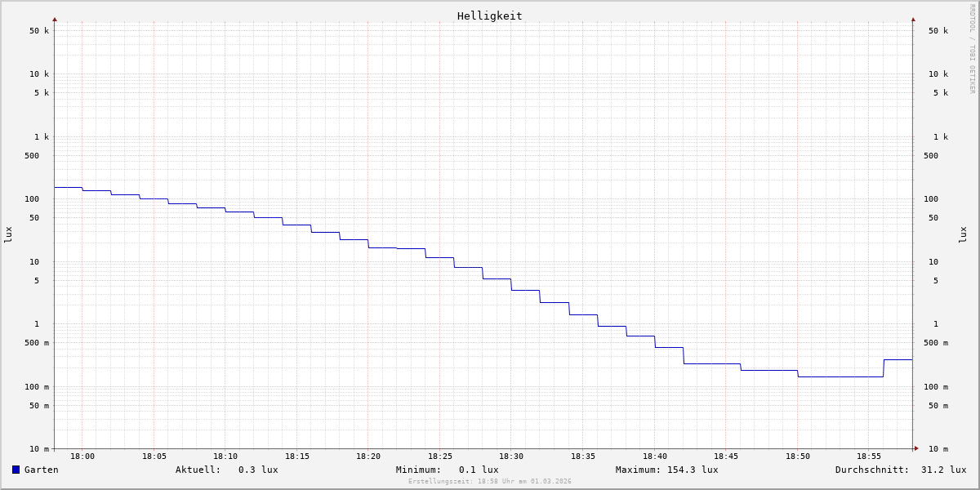Click the Maximum 154.3 lux value
The height and width of the screenshot is (490, 980).
[693, 470]
